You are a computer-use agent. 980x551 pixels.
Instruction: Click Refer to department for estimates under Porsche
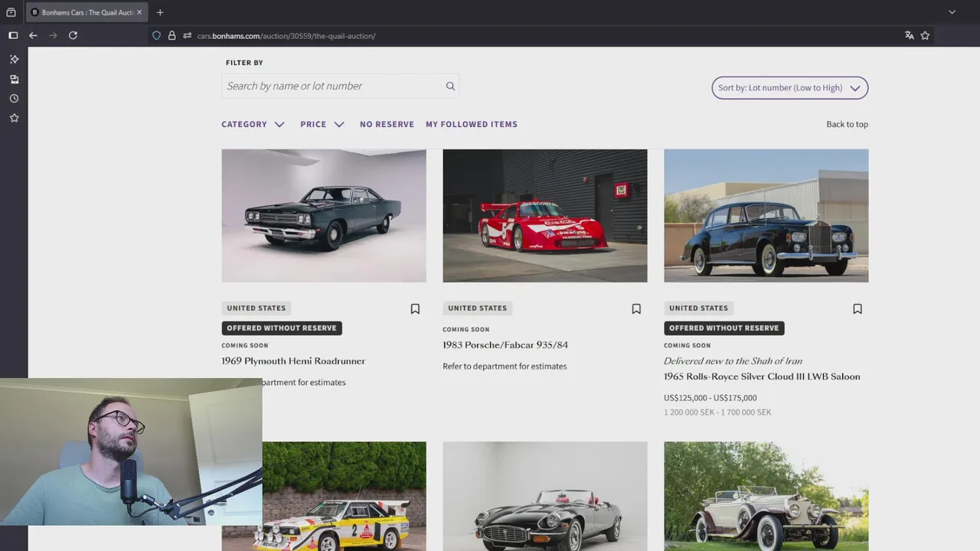pyautogui.click(x=505, y=367)
